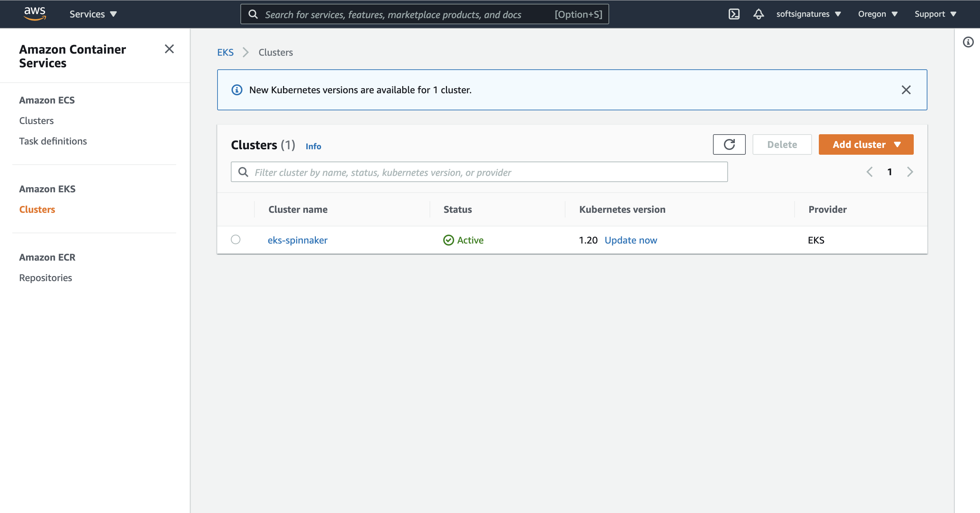This screenshot has width=980, height=513.
Task: Open the softsignatures account menu
Action: tap(808, 14)
